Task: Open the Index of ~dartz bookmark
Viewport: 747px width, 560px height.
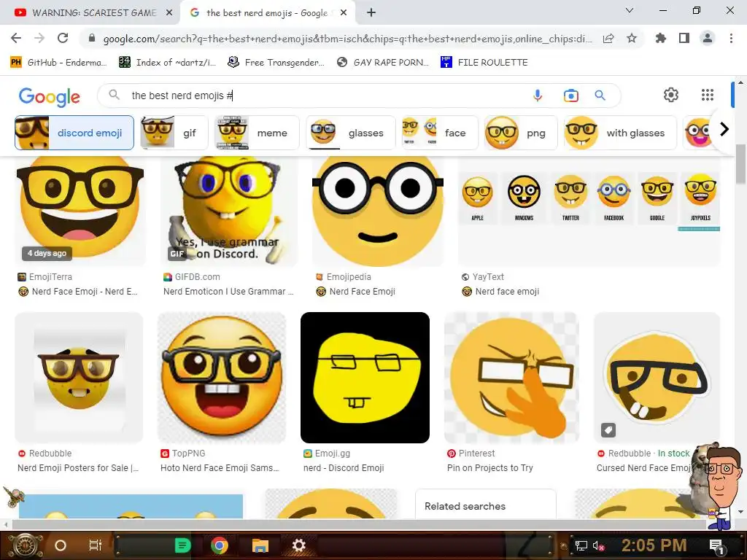Action: click(x=168, y=63)
